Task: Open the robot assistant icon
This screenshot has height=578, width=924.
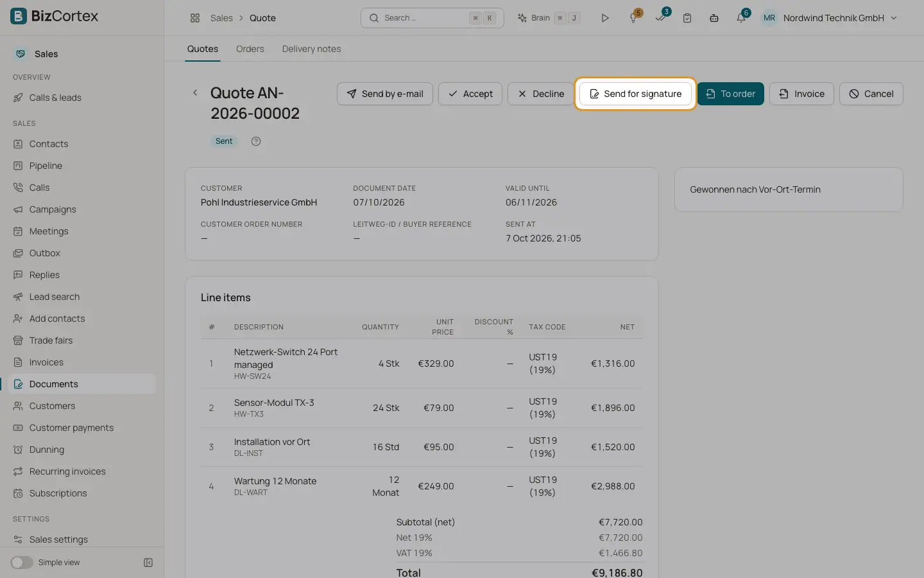Action: point(714,18)
